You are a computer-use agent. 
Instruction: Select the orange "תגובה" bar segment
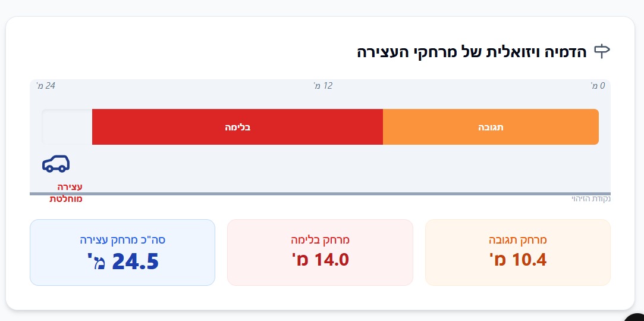pos(491,127)
